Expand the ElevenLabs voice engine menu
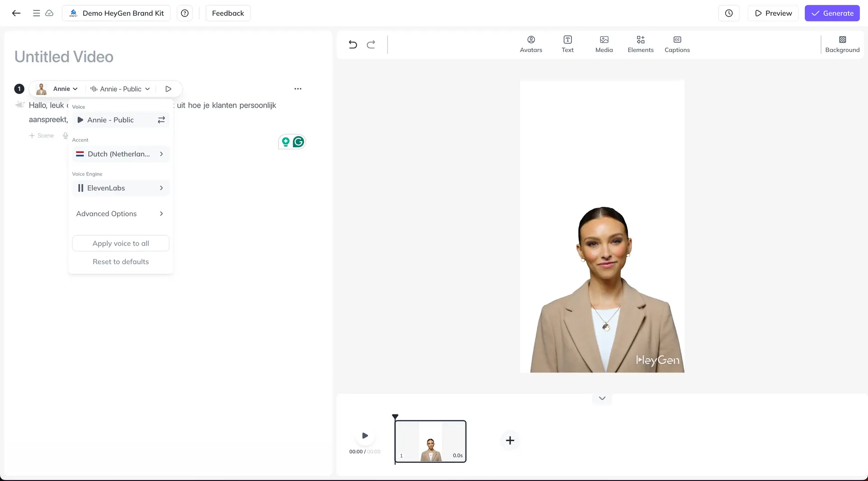 click(121, 188)
